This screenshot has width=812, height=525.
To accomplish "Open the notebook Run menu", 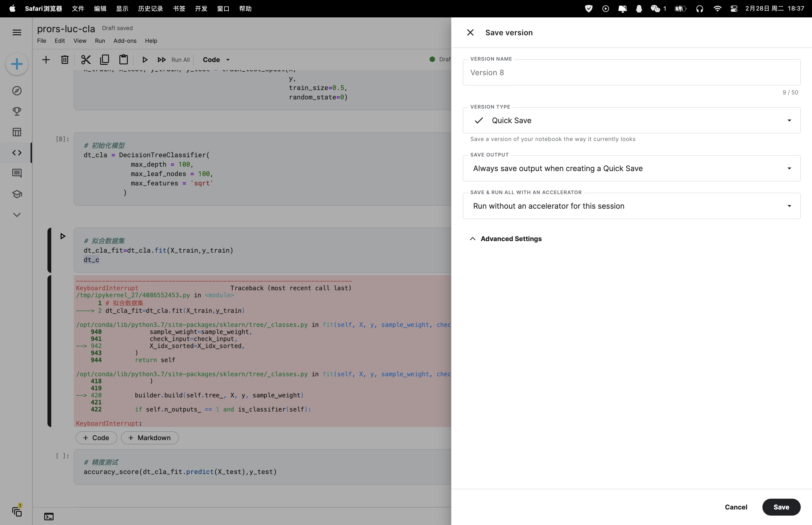I will [100, 41].
